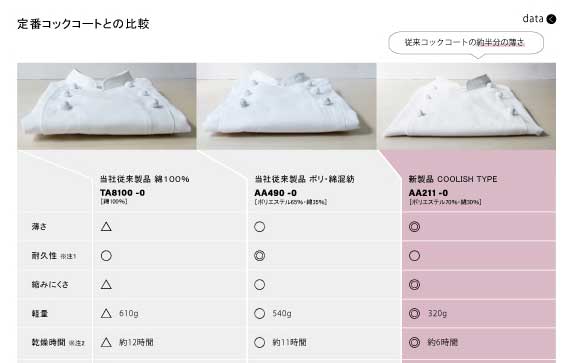Click the 従来コックコートの約半分の薄さ speech bubble
The image size is (572, 363).
(466, 43)
